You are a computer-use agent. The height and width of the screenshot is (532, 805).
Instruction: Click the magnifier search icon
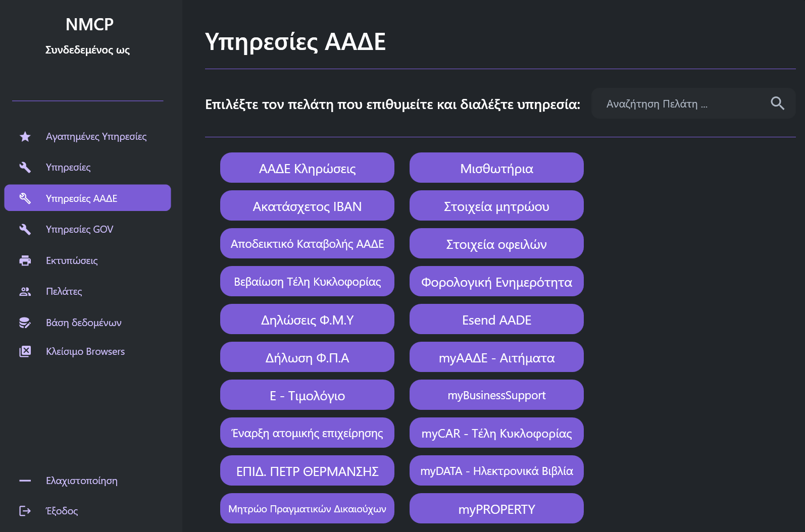coord(777,103)
